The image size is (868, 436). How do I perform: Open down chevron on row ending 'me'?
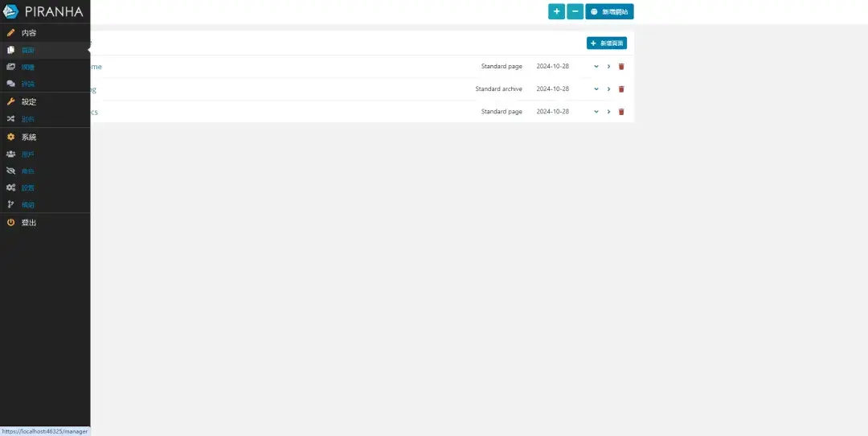point(596,67)
